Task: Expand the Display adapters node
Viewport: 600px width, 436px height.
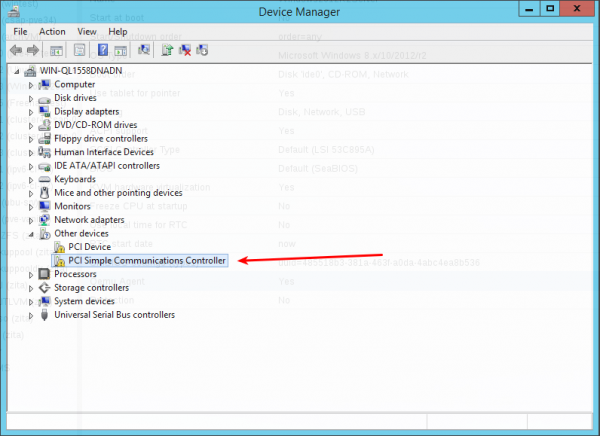Action: click(x=31, y=112)
